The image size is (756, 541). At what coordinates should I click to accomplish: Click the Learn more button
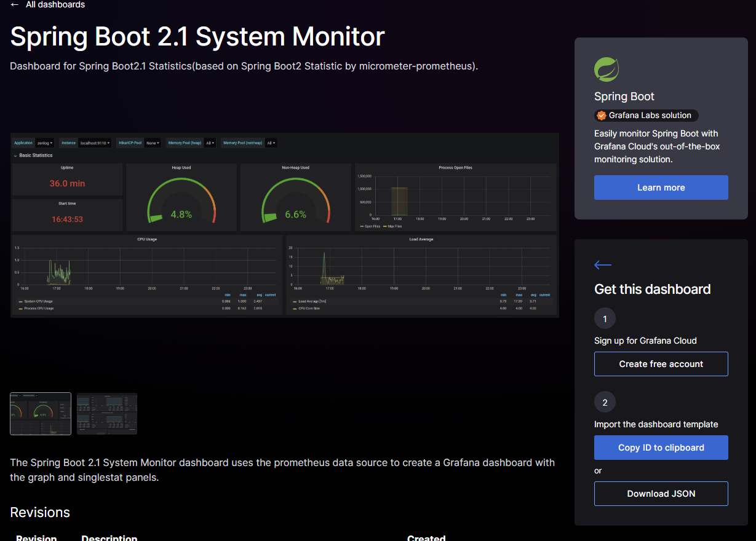661,188
